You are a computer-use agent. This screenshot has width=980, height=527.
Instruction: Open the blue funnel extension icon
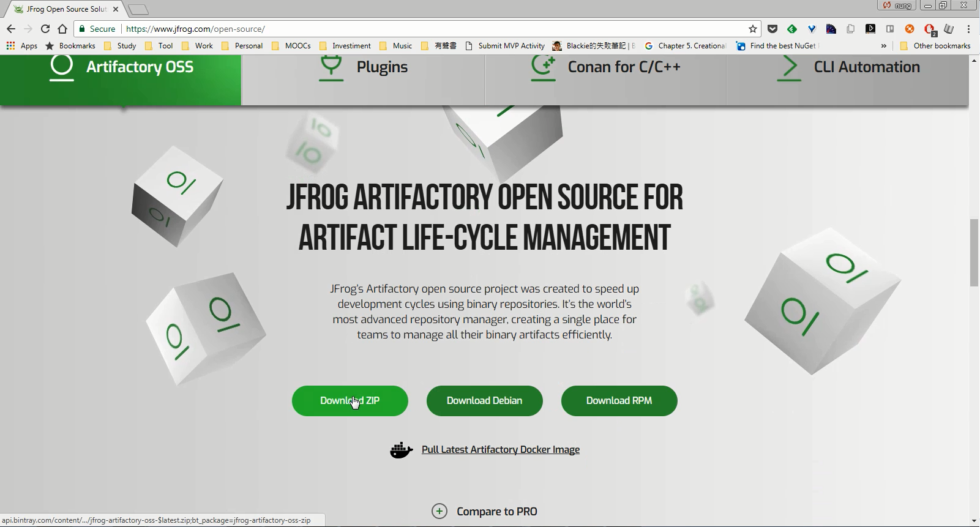coord(812,29)
